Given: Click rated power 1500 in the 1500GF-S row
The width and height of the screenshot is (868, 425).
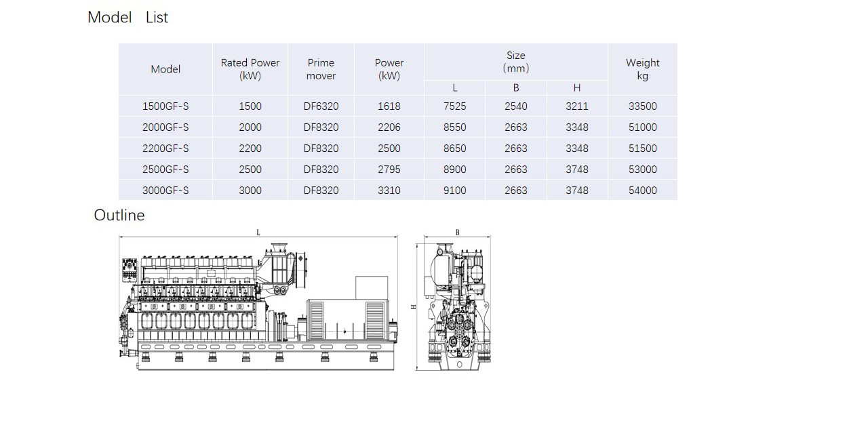Looking at the screenshot, I should coord(250,106).
